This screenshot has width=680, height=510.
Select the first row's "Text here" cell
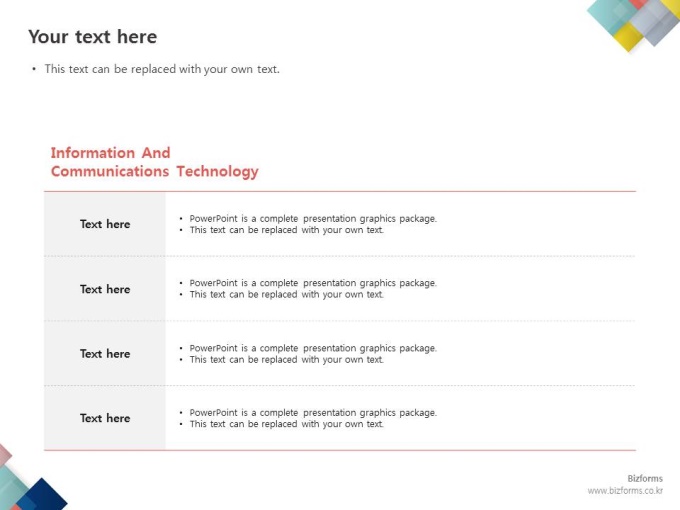click(105, 224)
